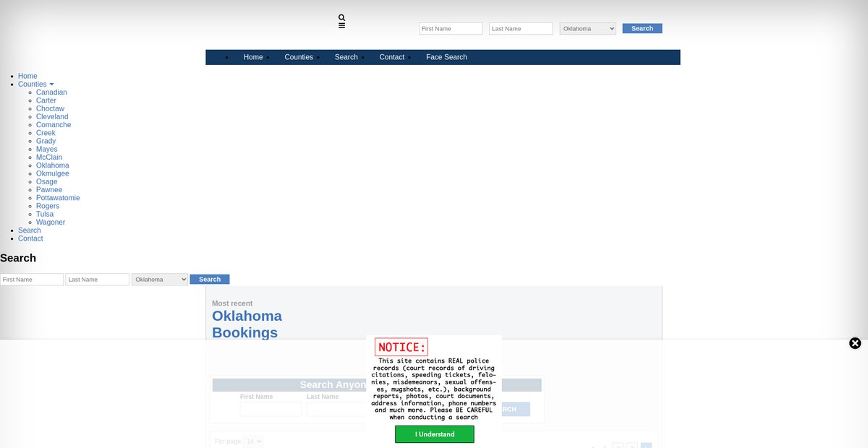The image size is (868, 448).
Task: Focus the top First Name field
Action: click(451, 29)
